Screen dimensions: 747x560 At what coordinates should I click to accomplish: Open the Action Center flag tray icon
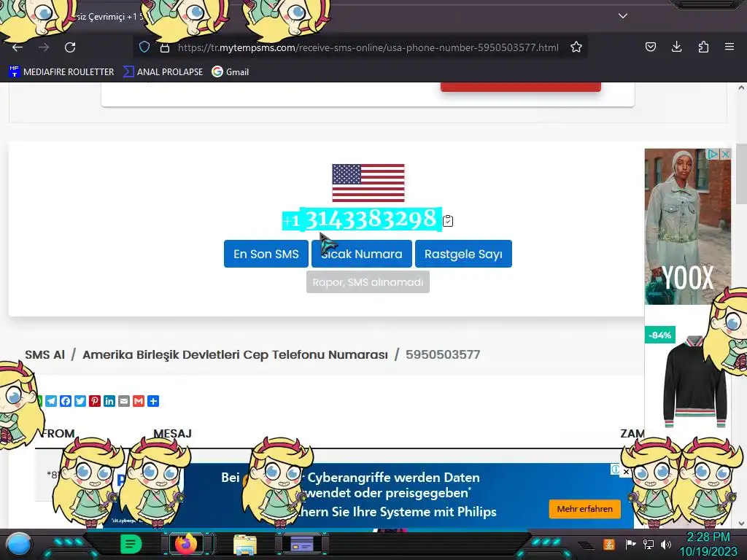pos(630,544)
